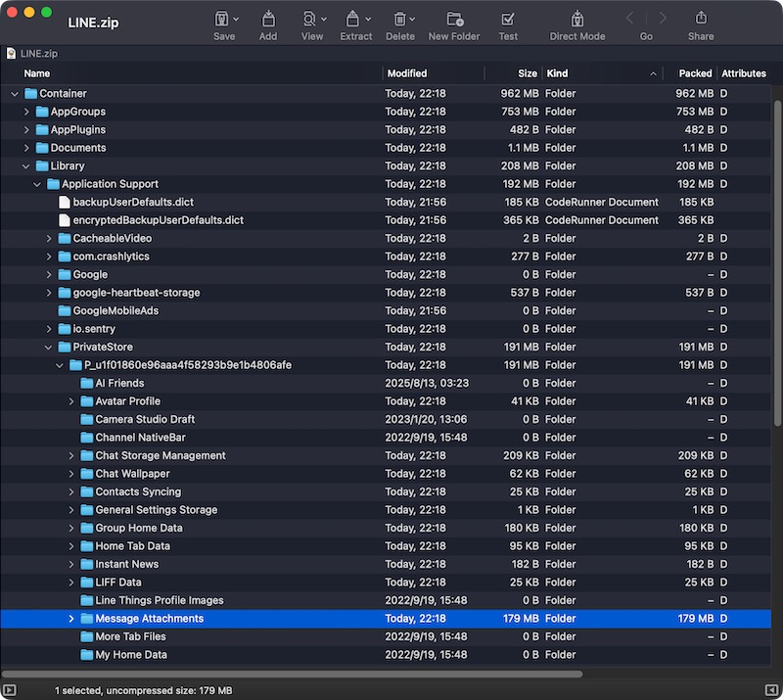Expand the CacheableVideo folder
Image resolution: width=783 pixels, height=700 pixels.
pos(49,238)
